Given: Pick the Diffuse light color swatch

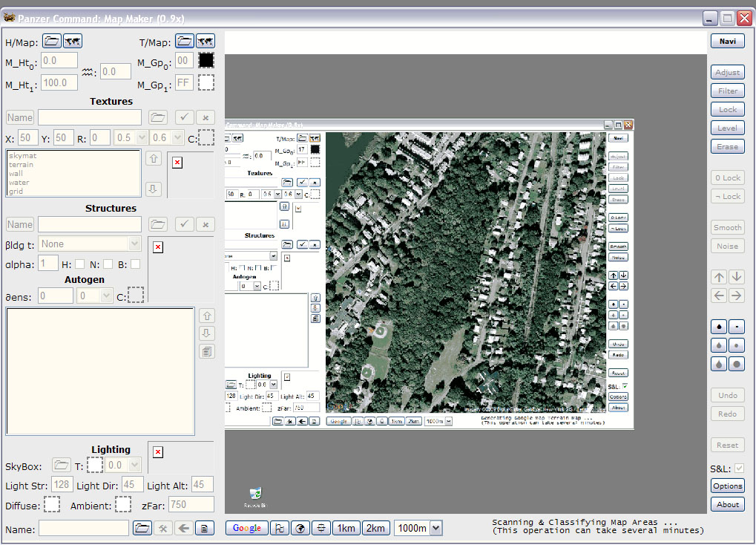Looking at the screenshot, I should (x=52, y=504).
